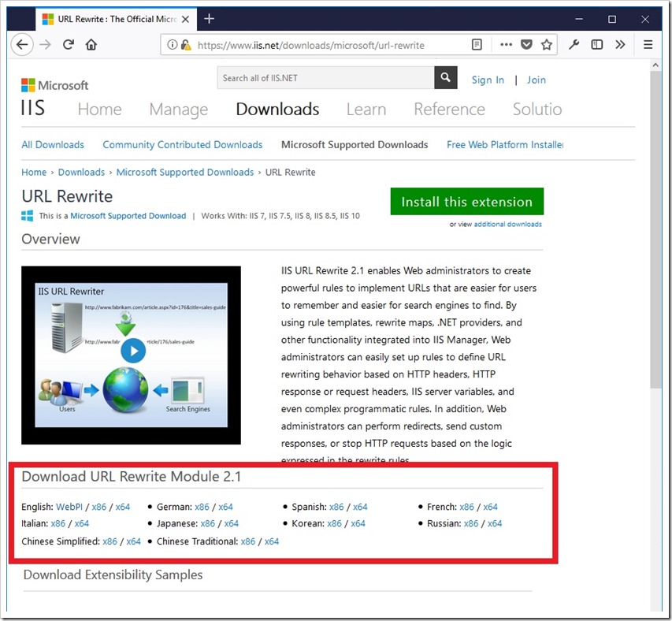
Task: Click the IIS.NET search magnifier button
Action: coord(446,77)
